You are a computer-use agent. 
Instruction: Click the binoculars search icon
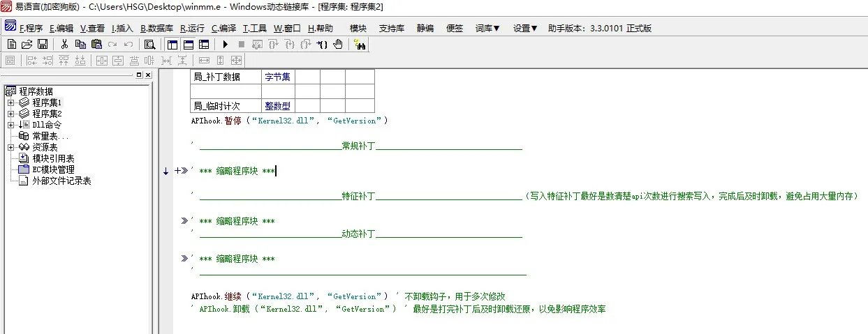361,45
